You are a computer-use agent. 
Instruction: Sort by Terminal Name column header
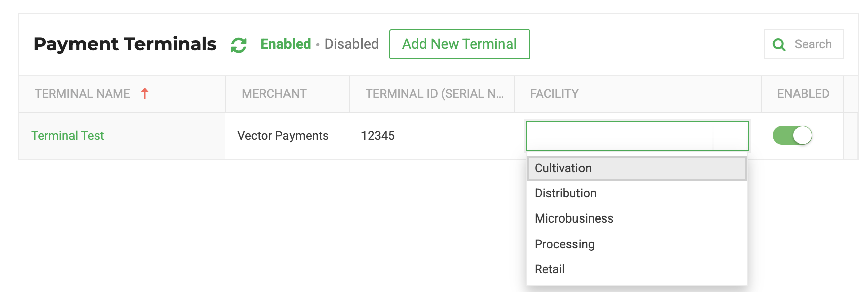pyautogui.click(x=83, y=94)
